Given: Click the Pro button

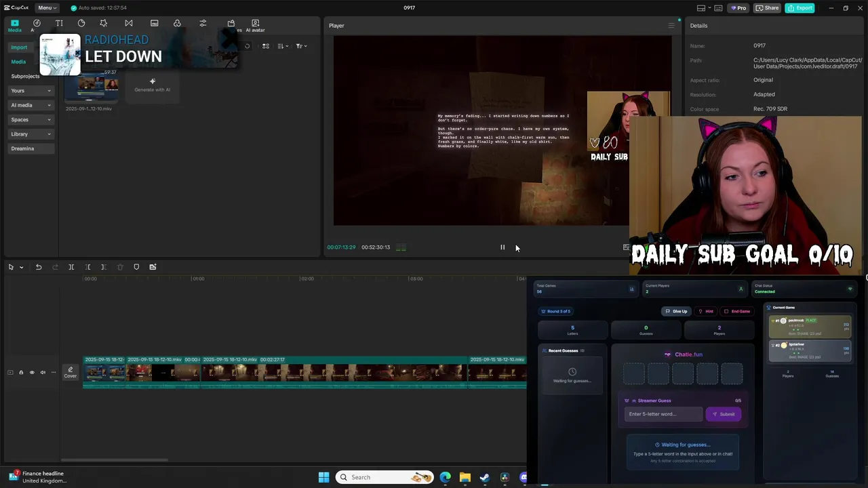Looking at the screenshot, I should [738, 8].
